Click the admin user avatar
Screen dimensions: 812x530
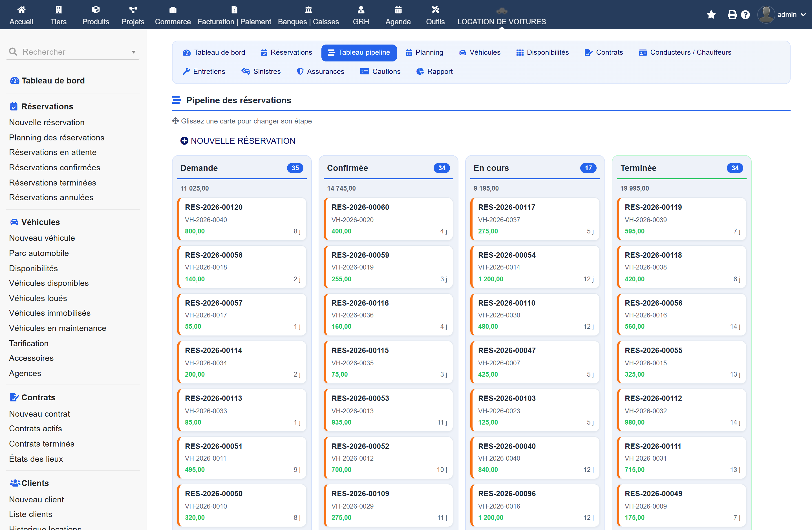click(x=766, y=15)
